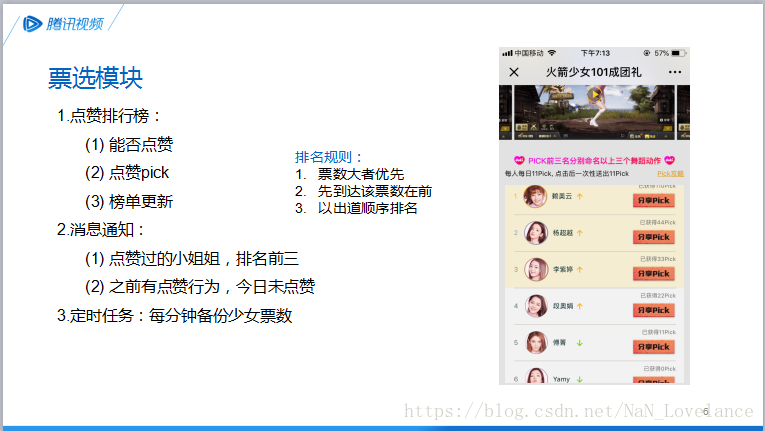
Task: Click the heading 1.点赞排行榜：
Action: pyautogui.click(x=109, y=116)
